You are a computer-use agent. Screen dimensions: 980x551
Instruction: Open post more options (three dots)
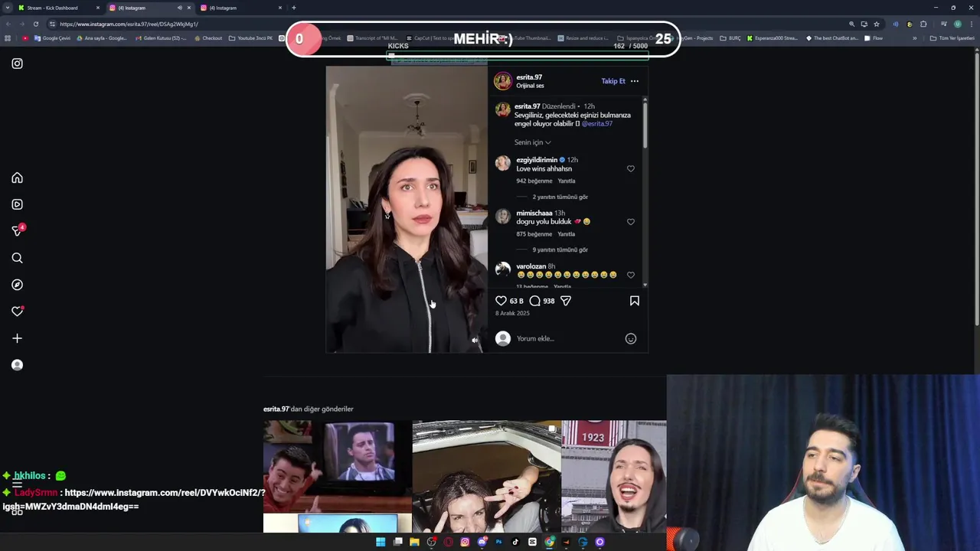[x=634, y=81]
